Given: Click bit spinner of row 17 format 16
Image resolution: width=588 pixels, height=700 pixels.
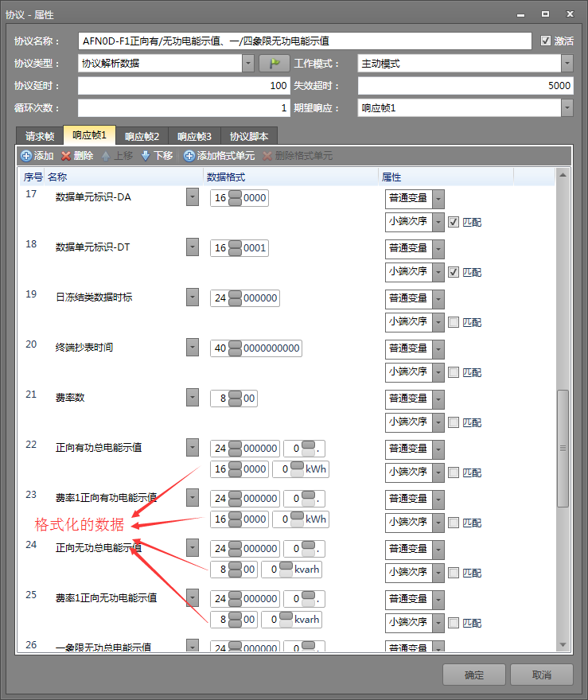Looking at the screenshot, I should [x=235, y=198].
